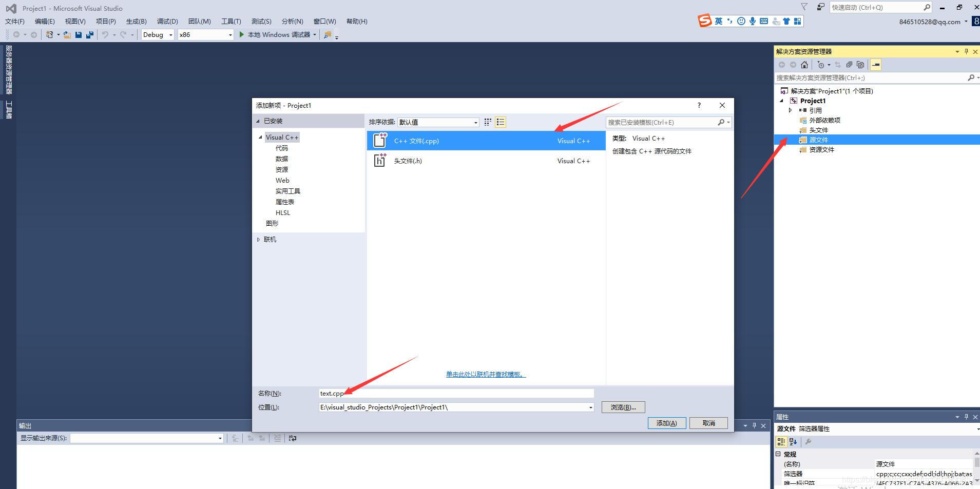Switch template view to small icons
The width and height of the screenshot is (980, 489).
pos(487,122)
